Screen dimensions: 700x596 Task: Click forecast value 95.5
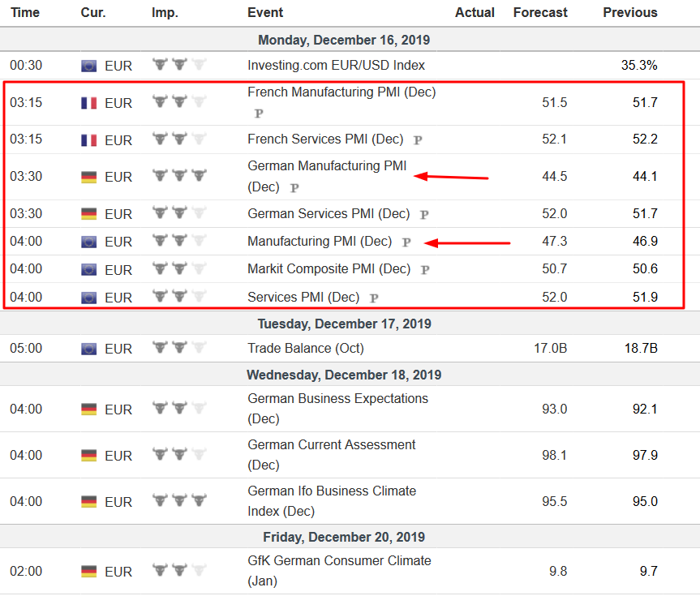[x=555, y=501]
